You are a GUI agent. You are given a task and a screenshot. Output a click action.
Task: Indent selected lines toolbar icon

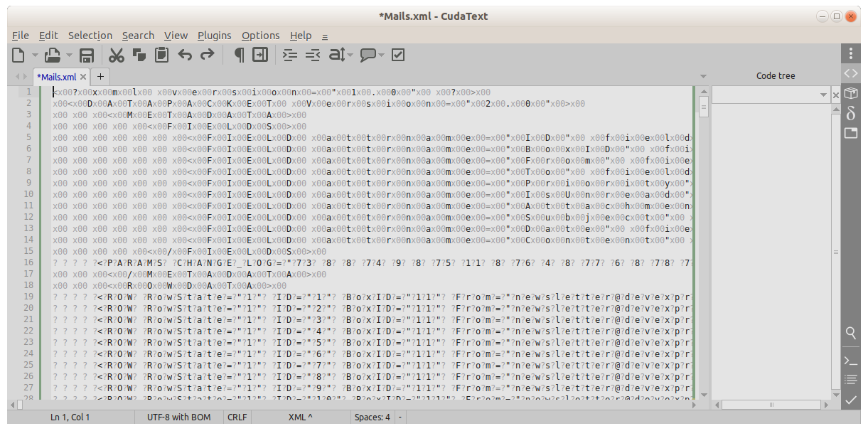(x=289, y=55)
